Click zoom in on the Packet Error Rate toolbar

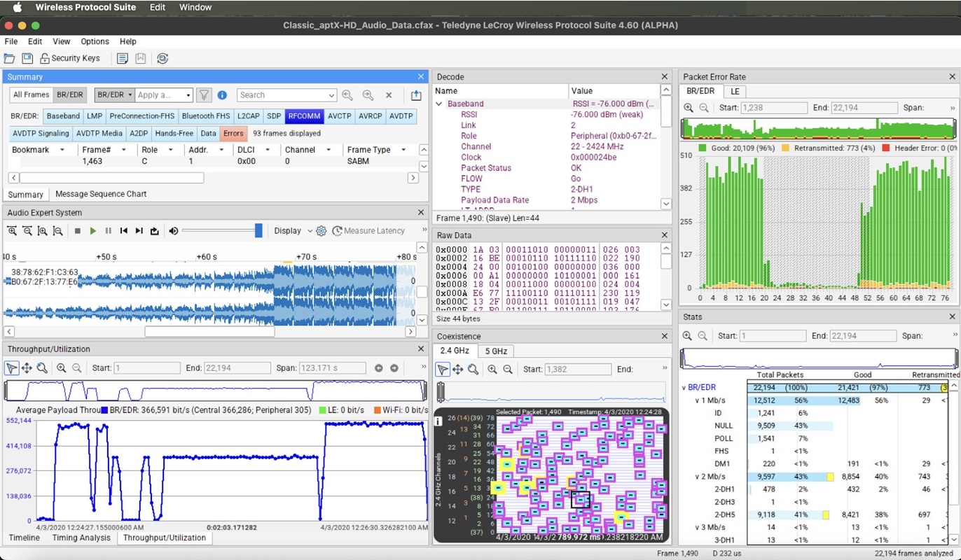[x=689, y=108]
